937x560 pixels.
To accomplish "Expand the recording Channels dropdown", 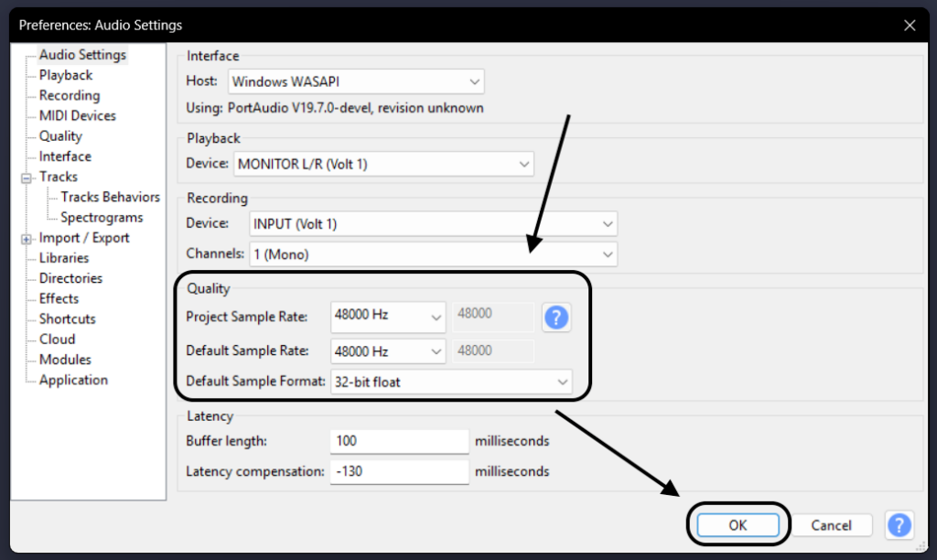I will pos(432,253).
